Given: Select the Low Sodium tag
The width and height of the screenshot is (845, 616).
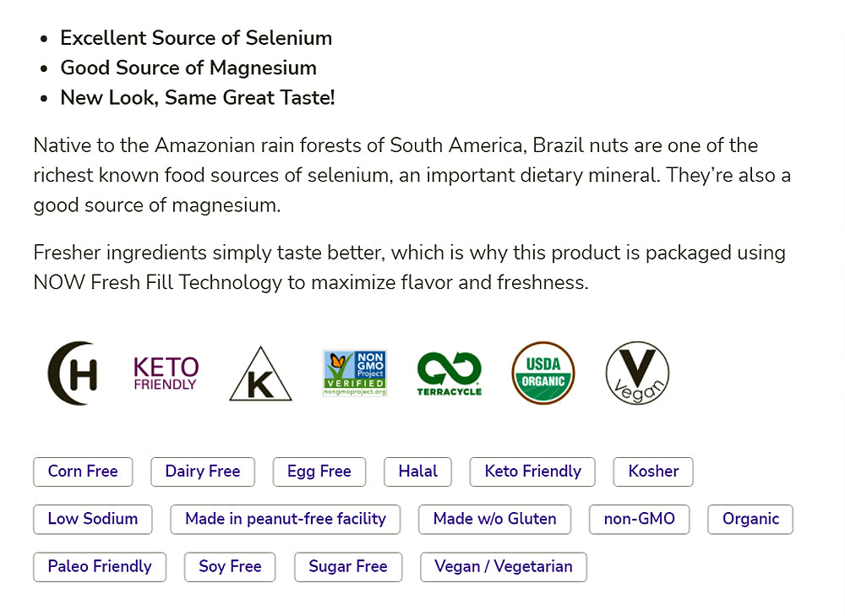Looking at the screenshot, I should [x=92, y=519].
